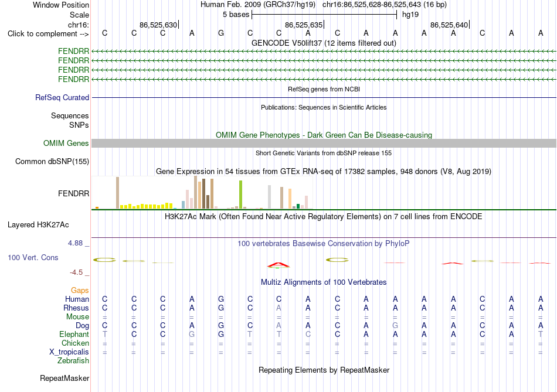Click the GTEx Gene Expression track title

(x=324, y=172)
